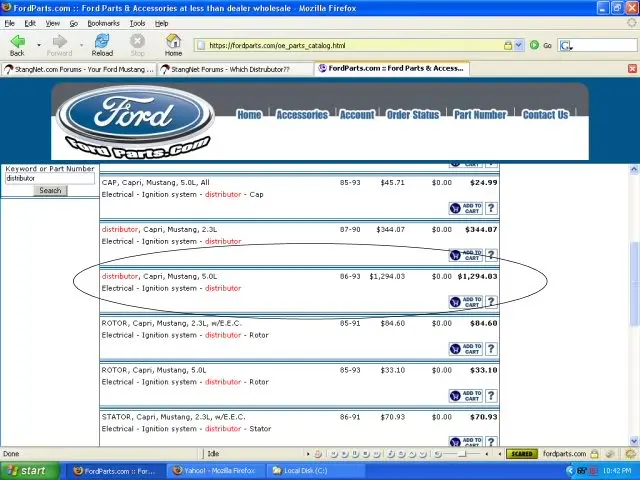The image size is (640, 480).
Task: Click the status bar security padlock icon
Action: pos(595,453)
